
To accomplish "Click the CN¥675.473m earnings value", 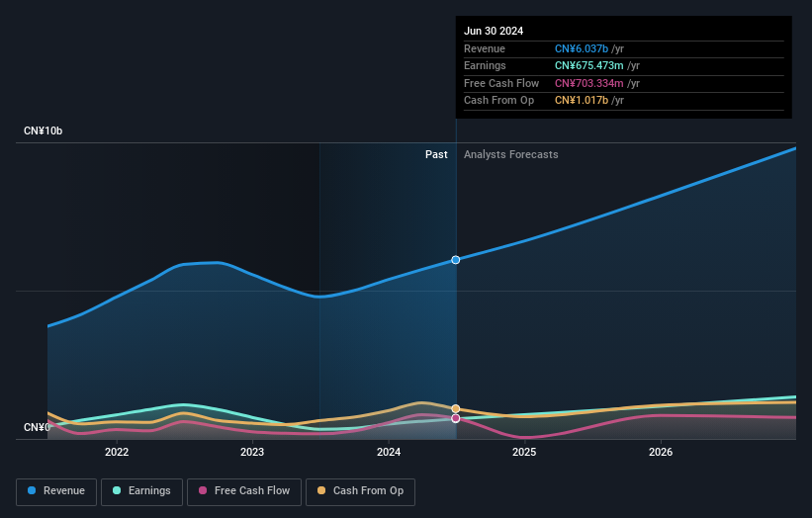I will (x=588, y=65).
